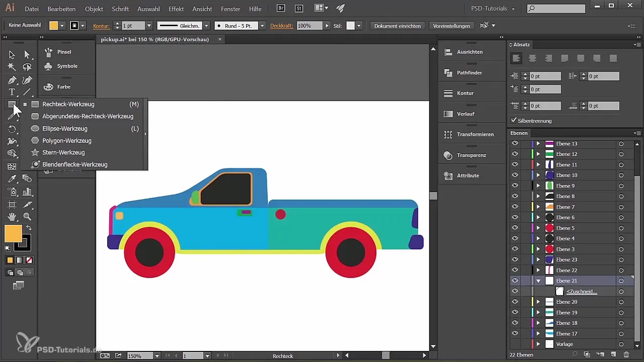
Task: Select the Eyedropper tool
Action: [x=12, y=178]
